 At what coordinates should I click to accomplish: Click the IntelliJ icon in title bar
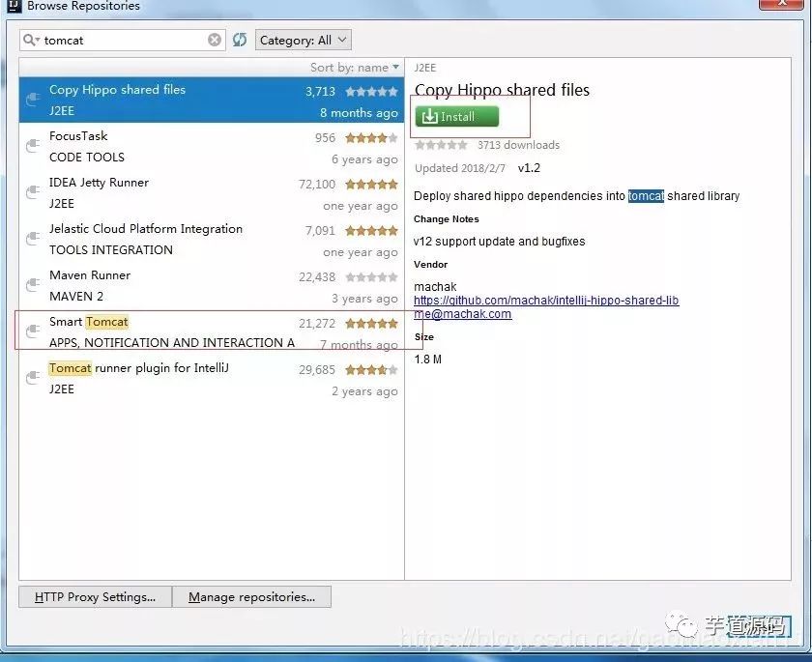14,5
